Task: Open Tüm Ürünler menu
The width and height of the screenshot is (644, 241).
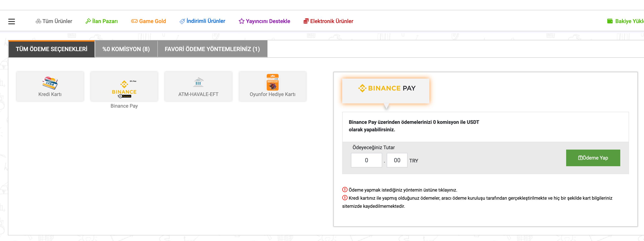Action: click(x=57, y=21)
